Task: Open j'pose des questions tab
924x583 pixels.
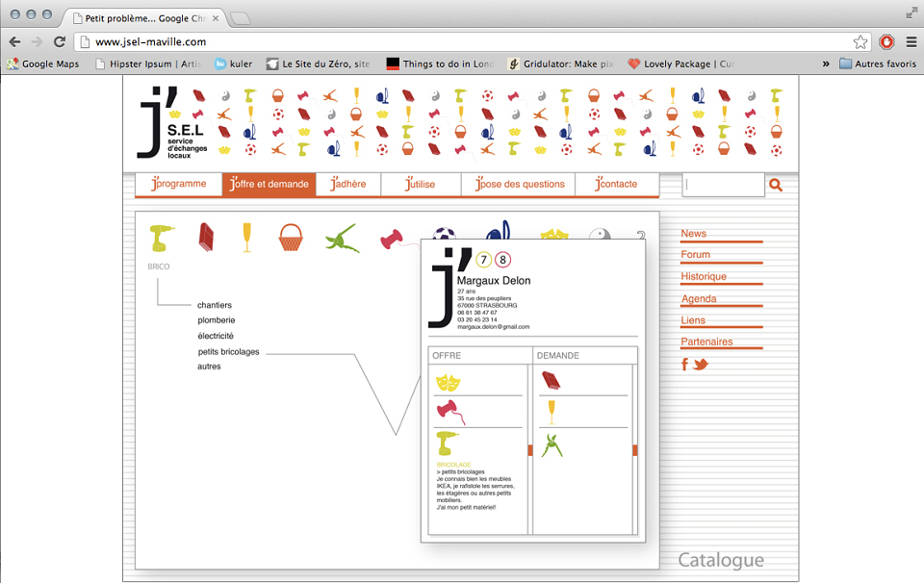Action: pos(519,185)
